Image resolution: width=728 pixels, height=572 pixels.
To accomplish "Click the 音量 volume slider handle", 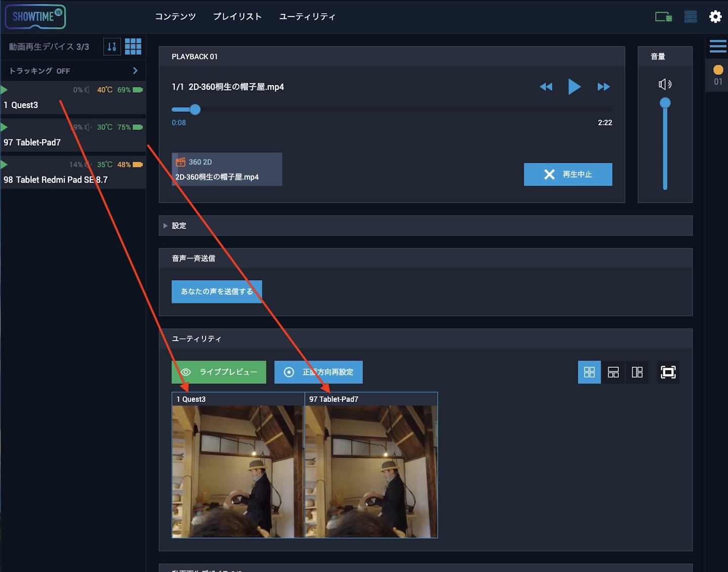I will pos(665,103).
